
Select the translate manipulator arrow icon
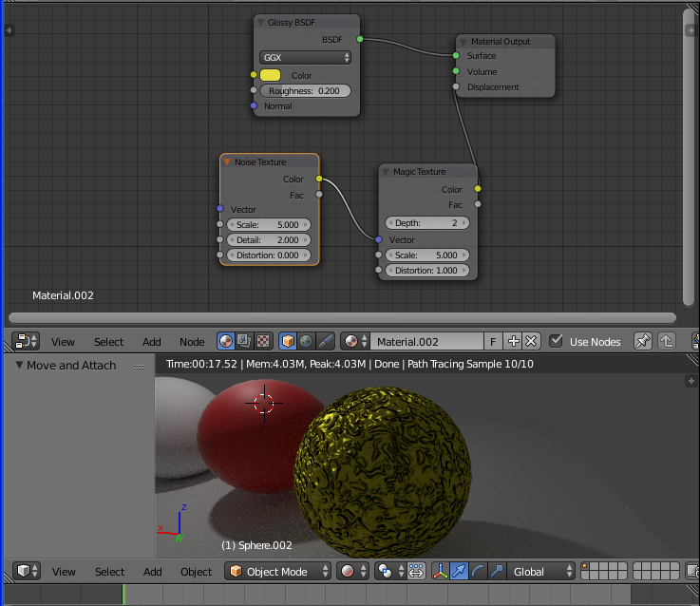[x=462, y=571]
